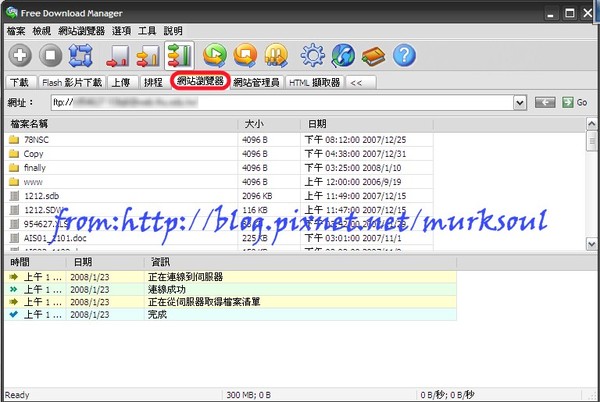This screenshot has width=600, height=402.
Task: Click the 資訊 log column header
Action: coord(300,262)
